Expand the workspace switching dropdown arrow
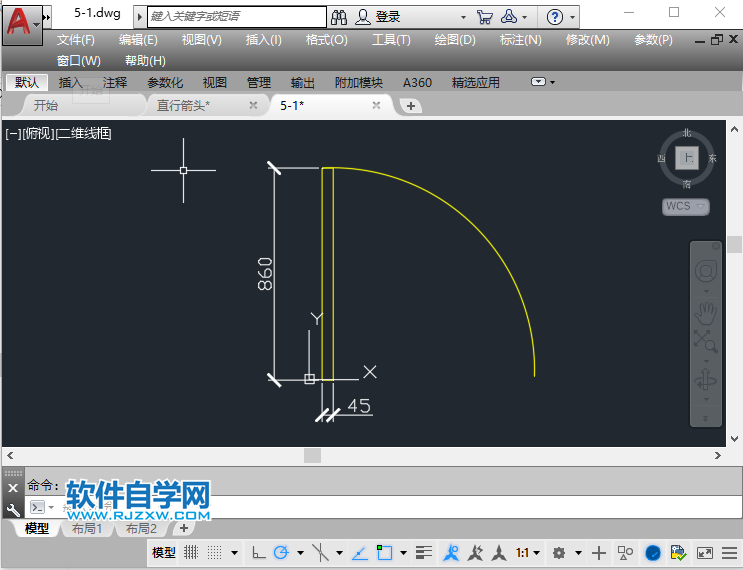The height and width of the screenshot is (570, 743). [578, 553]
